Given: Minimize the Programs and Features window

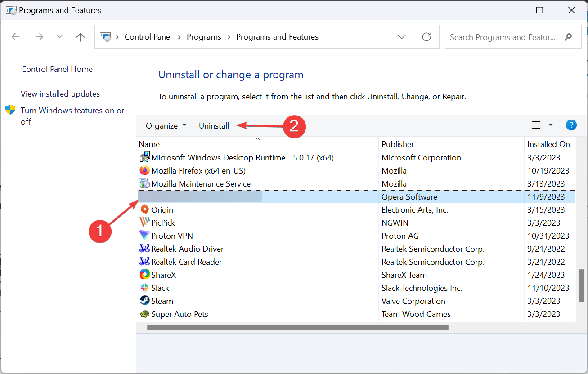Looking at the screenshot, I should click(x=508, y=10).
